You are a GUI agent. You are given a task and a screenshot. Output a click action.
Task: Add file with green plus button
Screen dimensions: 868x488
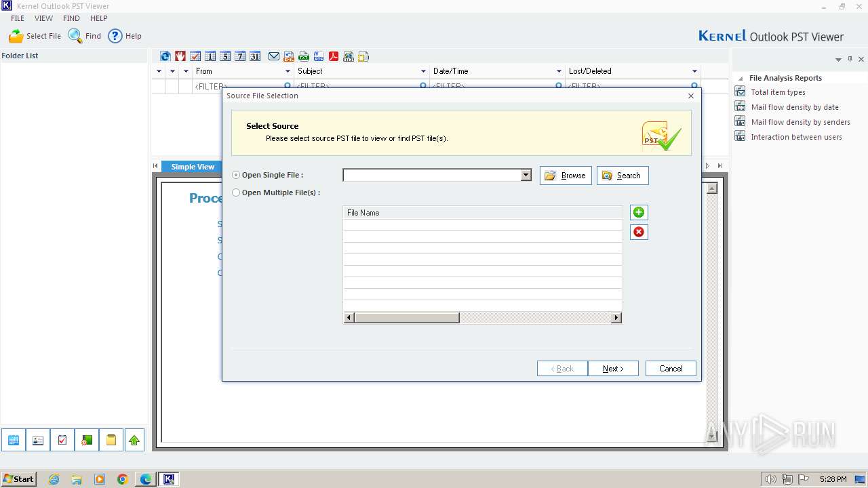pos(639,212)
